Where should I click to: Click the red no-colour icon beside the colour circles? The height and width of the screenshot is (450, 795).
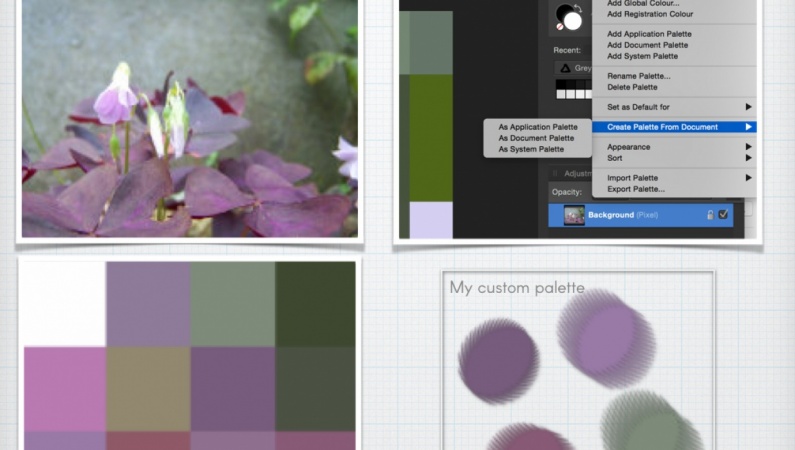[560, 27]
